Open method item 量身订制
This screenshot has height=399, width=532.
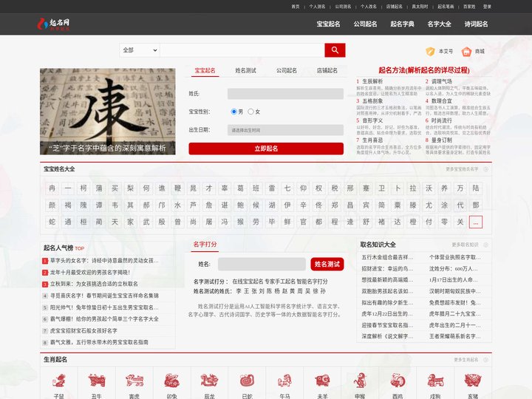coord(441,140)
